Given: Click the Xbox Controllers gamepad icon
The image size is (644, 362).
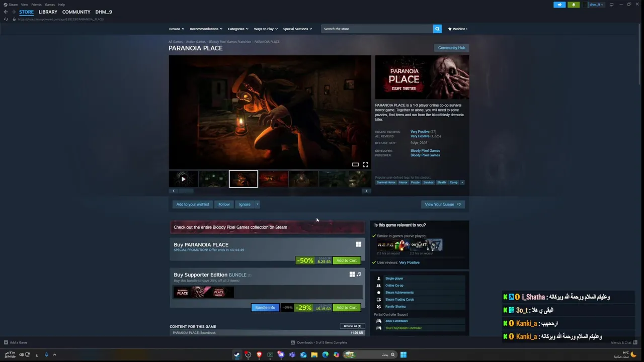Looking at the screenshot, I should point(379,321).
